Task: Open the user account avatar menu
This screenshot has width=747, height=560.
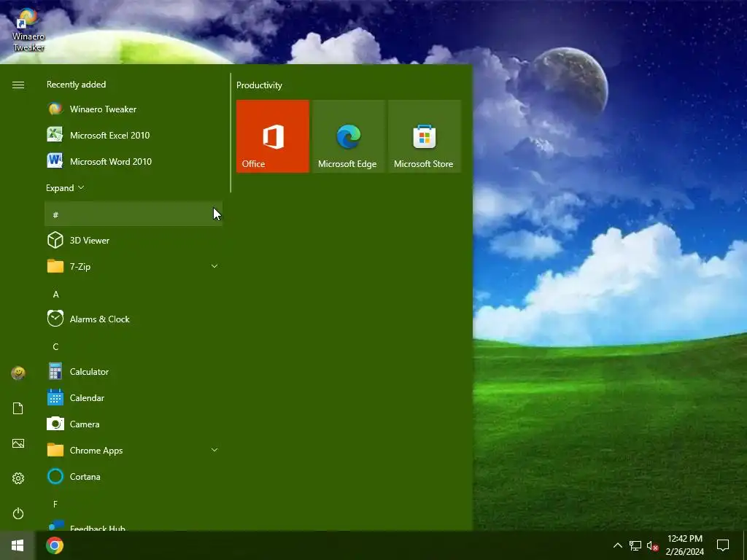Action: click(18, 373)
